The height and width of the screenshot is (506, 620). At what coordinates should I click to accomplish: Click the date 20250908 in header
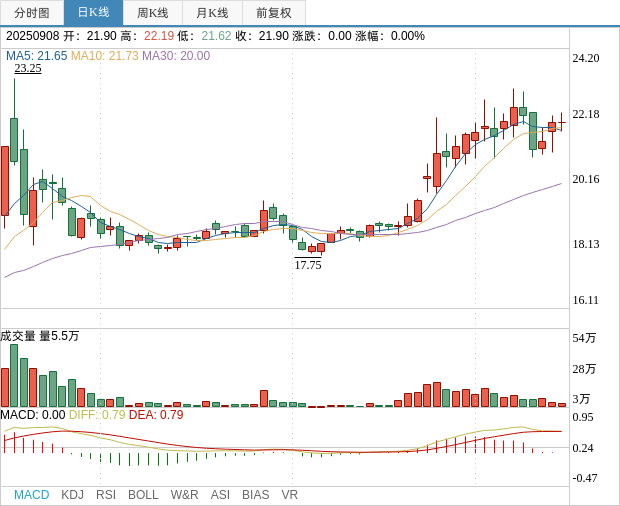(32, 36)
